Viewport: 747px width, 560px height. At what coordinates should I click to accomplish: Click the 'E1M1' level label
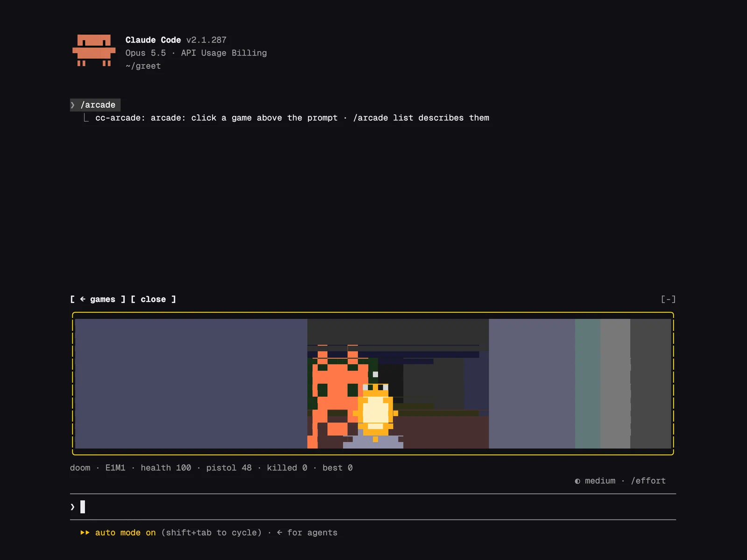tap(115, 468)
